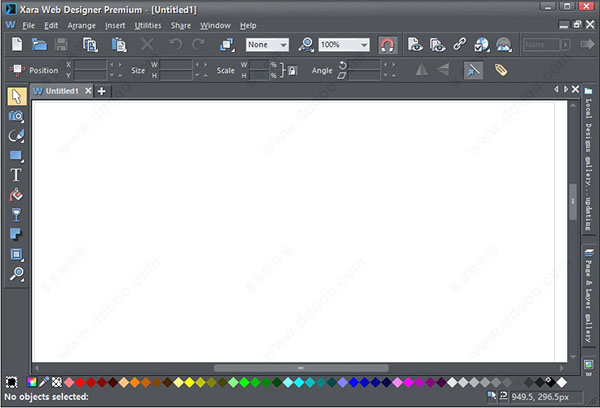Click the bright yellow color swatch
The image size is (600, 408).
coord(189,382)
